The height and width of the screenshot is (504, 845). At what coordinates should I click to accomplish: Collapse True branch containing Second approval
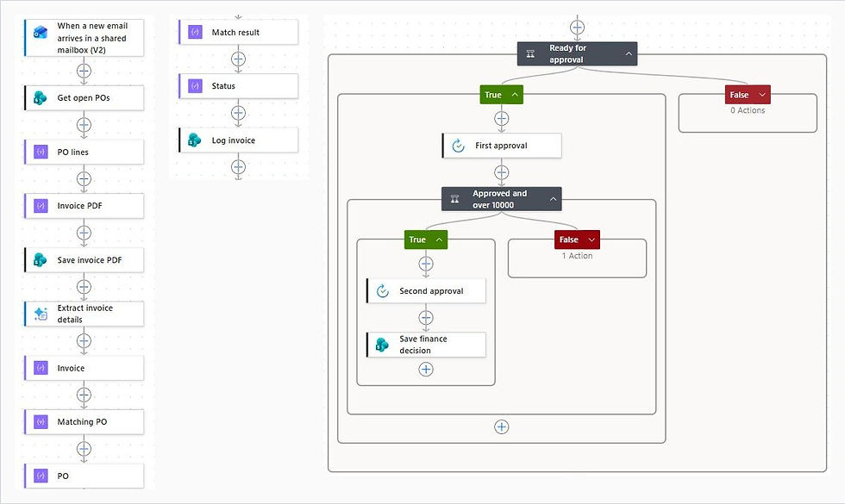pos(439,240)
